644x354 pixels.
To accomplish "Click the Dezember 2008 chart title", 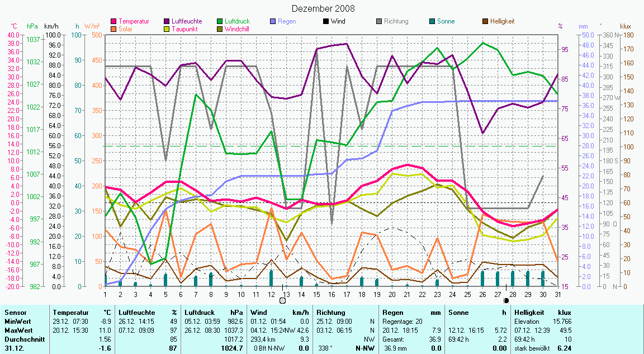I will pos(323,9).
